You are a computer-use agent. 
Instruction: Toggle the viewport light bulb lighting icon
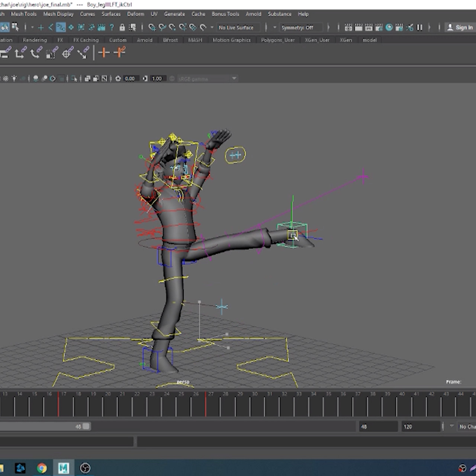click(x=14, y=78)
